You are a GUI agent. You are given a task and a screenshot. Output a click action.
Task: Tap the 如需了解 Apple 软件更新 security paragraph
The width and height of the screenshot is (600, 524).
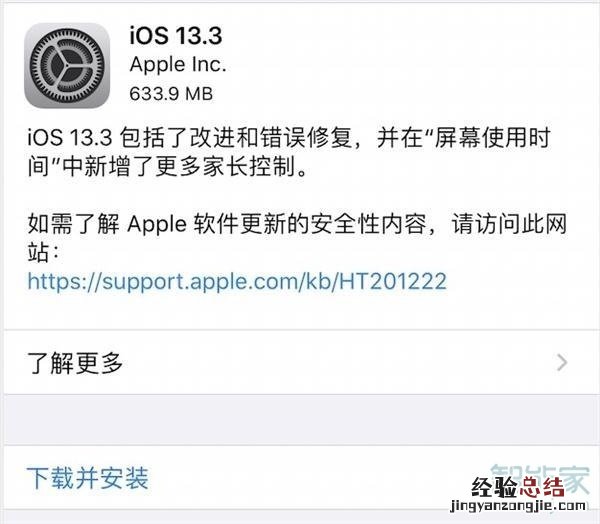pos(297,238)
